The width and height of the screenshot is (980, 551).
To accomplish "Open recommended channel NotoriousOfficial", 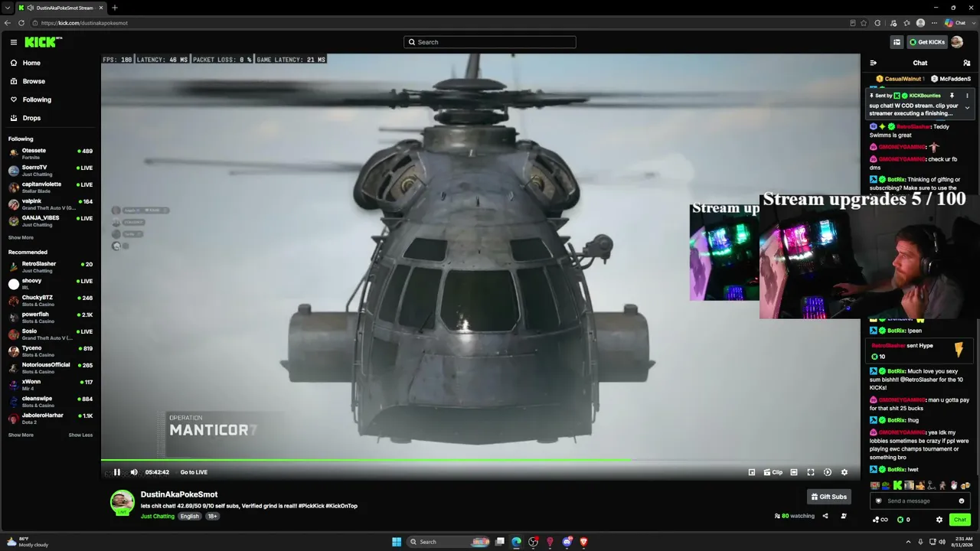I will tap(51, 367).
